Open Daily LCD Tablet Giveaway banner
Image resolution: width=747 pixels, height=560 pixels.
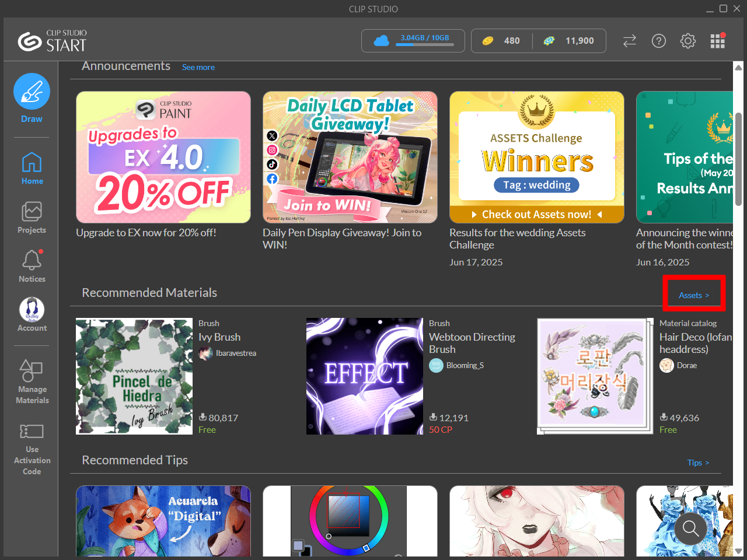coord(350,157)
